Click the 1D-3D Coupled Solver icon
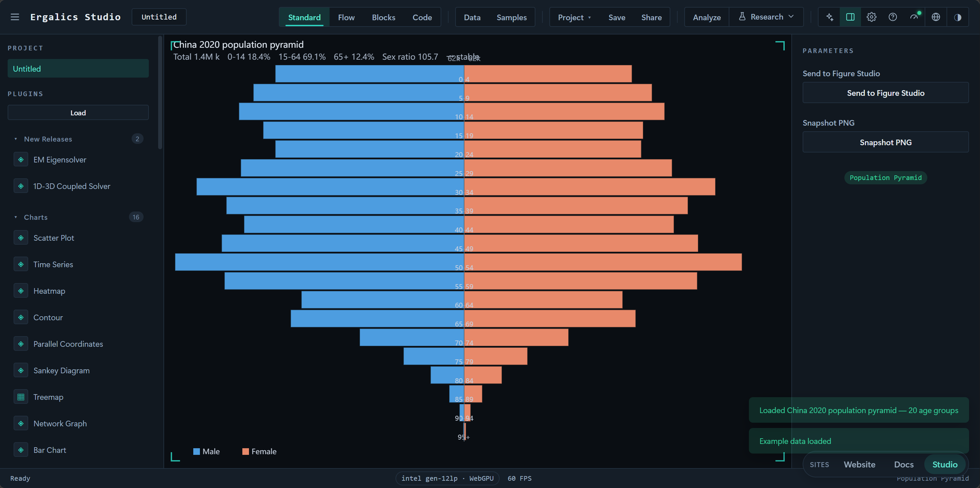This screenshot has height=488, width=980. pos(21,186)
